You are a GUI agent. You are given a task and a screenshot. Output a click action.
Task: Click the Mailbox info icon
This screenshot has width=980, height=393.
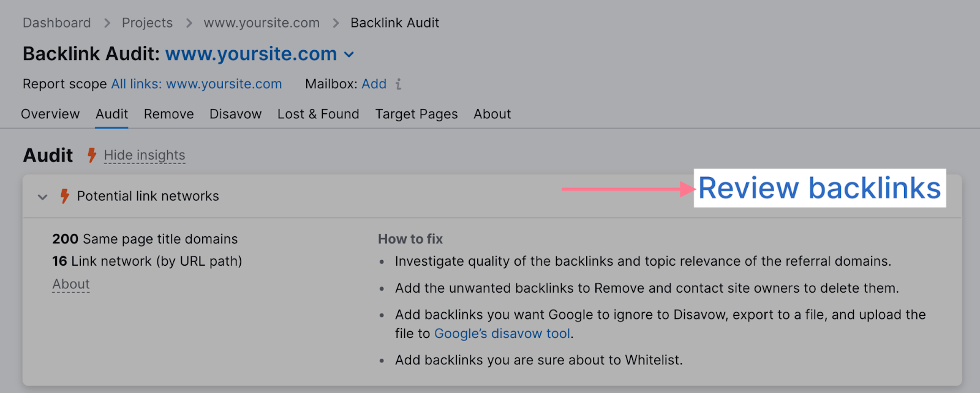(x=398, y=84)
